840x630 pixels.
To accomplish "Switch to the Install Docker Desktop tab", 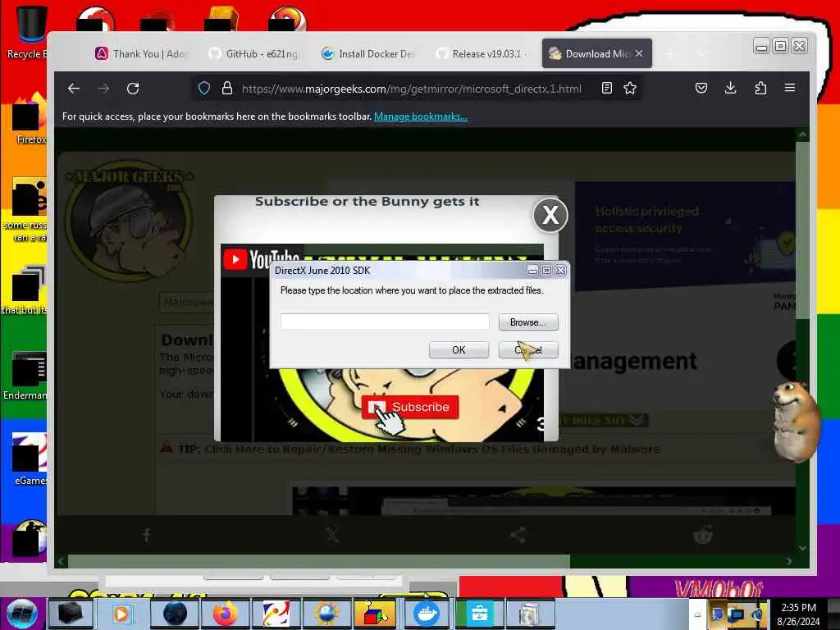I will (368, 53).
